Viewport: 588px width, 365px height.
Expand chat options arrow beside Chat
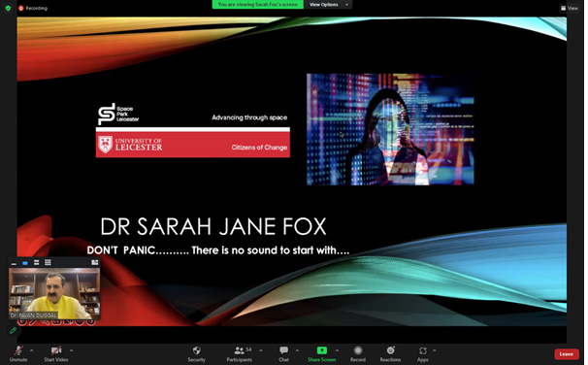pyautogui.click(x=297, y=350)
